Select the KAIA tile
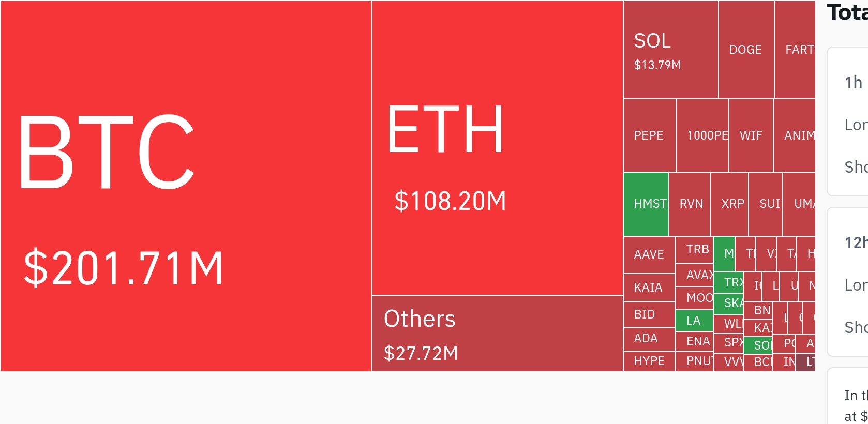The width and height of the screenshot is (868, 424). point(649,287)
